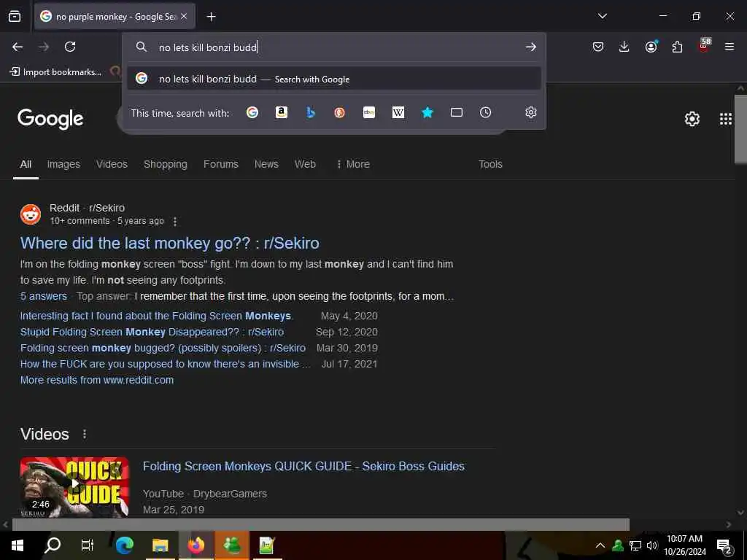Search bookmarks with the star icon

[x=427, y=112]
